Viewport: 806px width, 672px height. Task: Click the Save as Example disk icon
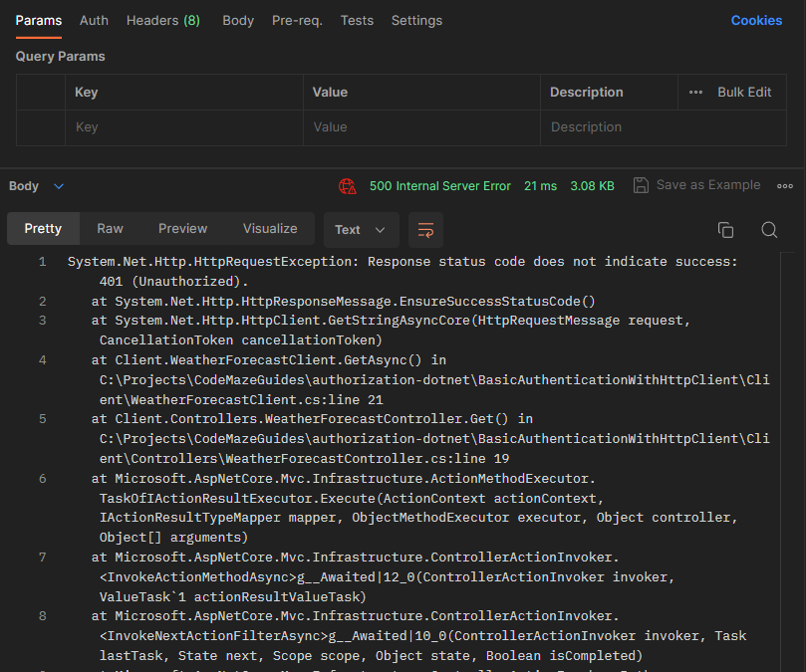641,185
